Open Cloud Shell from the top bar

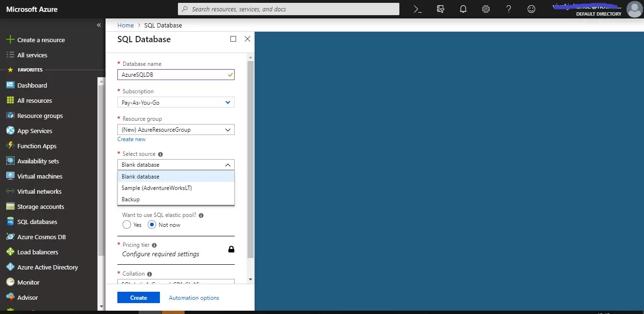[417, 9]
